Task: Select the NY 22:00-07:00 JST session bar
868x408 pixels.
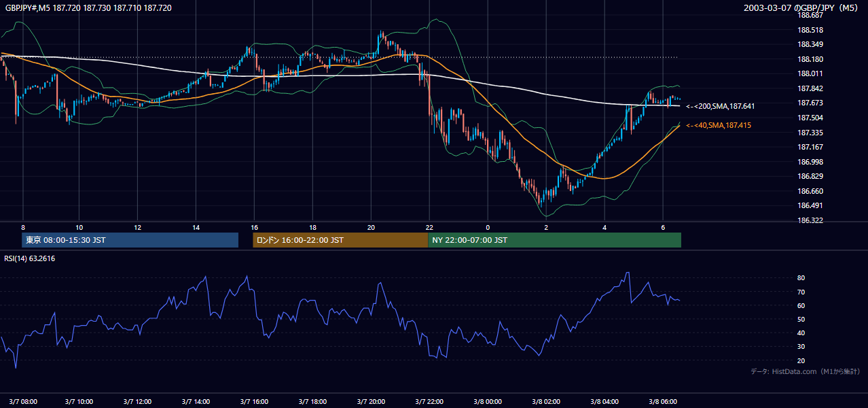Action: click(x=555, y=240)
